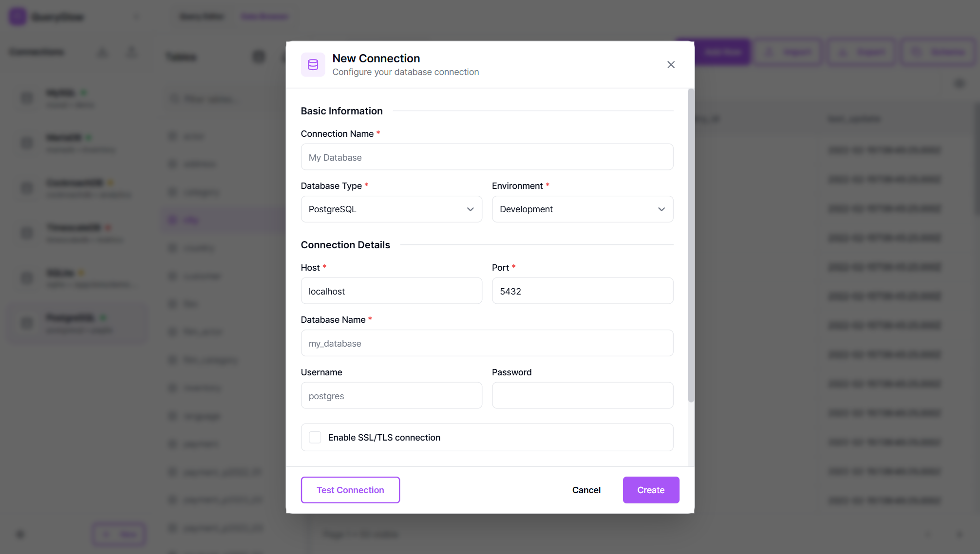Click the Connection Name input field

[x=487, y=157]
